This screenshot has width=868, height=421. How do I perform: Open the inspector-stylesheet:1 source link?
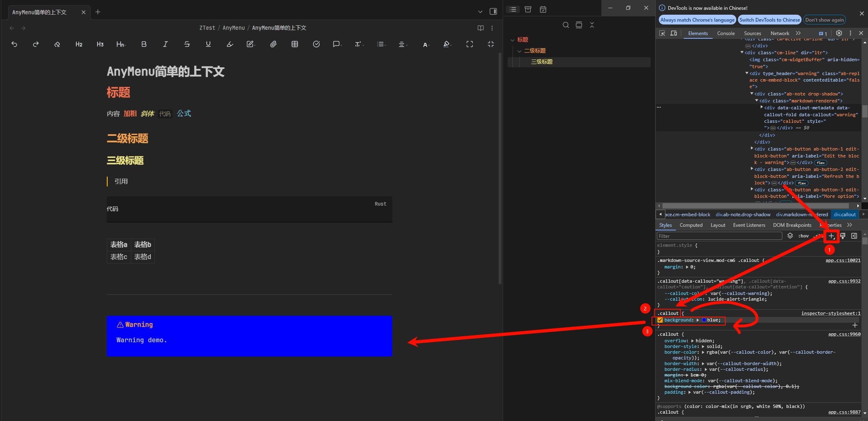pos(830,313)
